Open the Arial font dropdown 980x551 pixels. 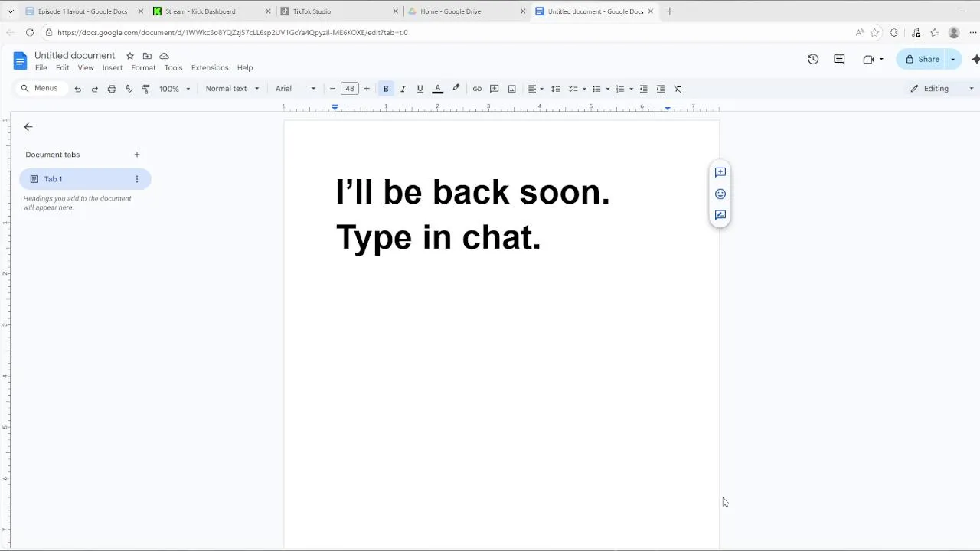click(296, 89)
